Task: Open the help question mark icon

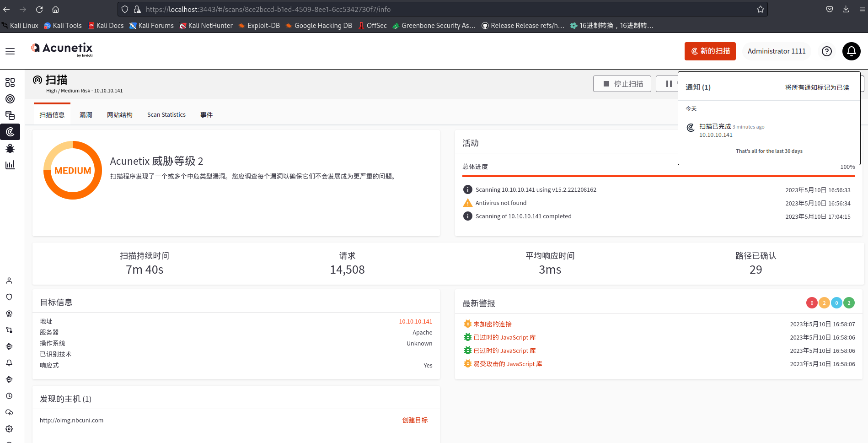Action: coord(826,51)
